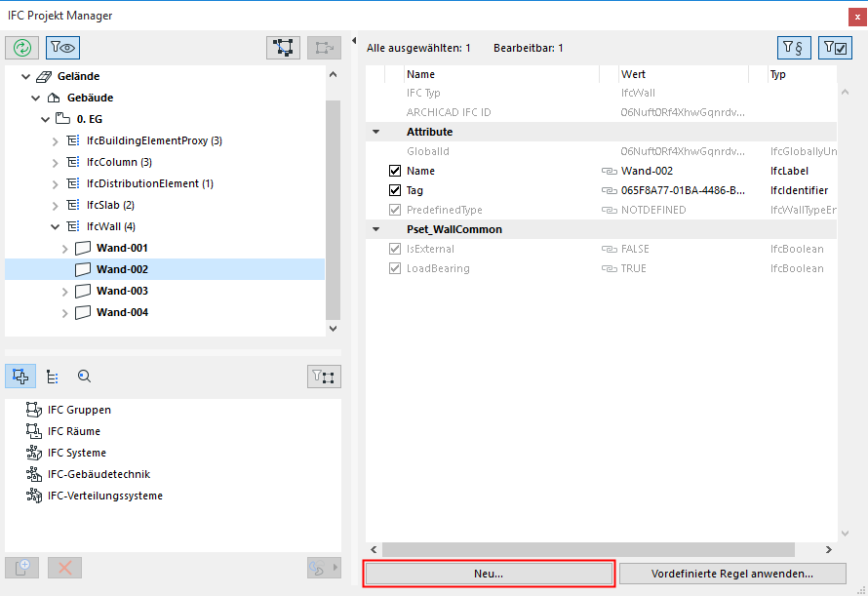The image size is (868, 596).
Task: Click the new assignment button at the lower left
Action: 22,568
